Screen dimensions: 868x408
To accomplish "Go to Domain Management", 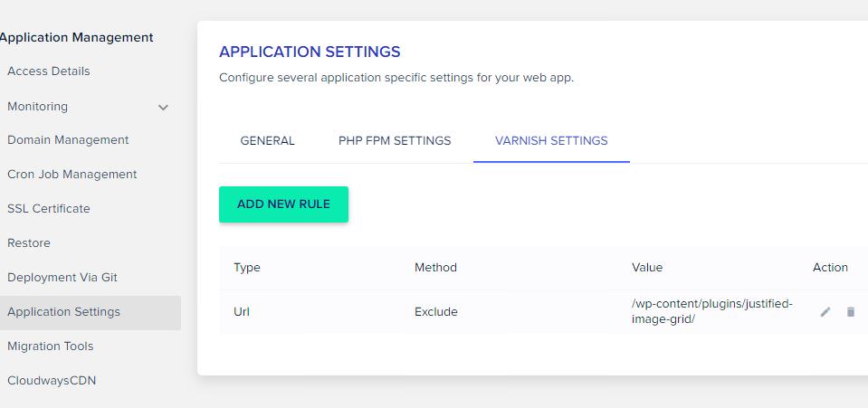I will coord(68,140).
